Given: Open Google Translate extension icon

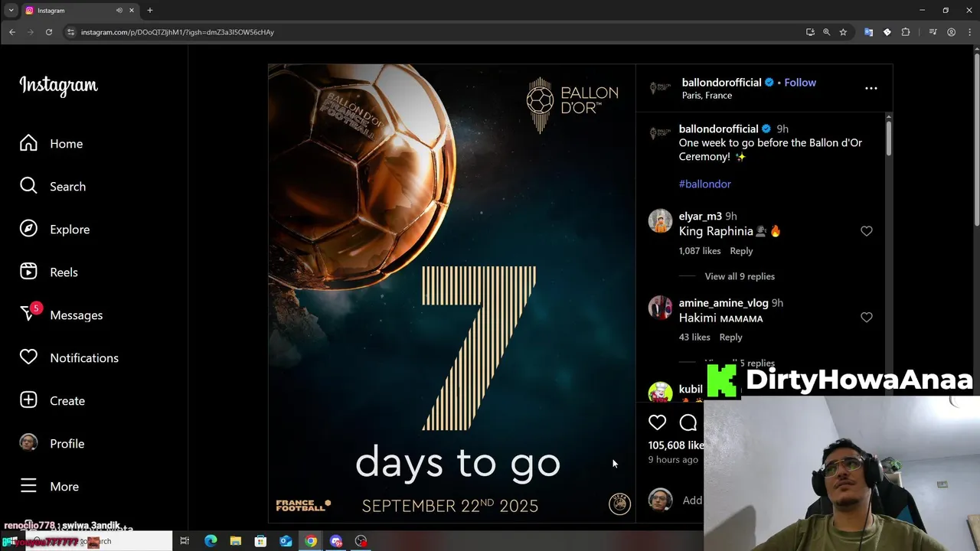Looking at the screenshot, I should [868, 32].
